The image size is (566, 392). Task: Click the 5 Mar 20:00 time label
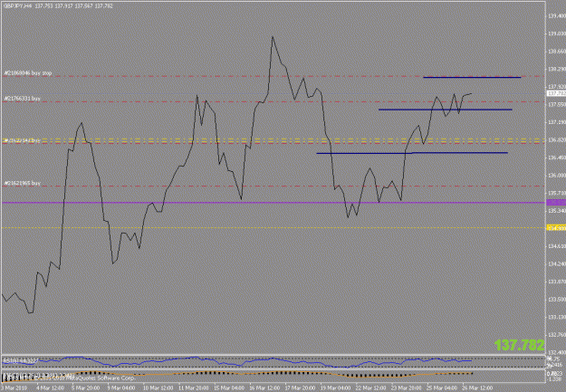tap(85, 388)
